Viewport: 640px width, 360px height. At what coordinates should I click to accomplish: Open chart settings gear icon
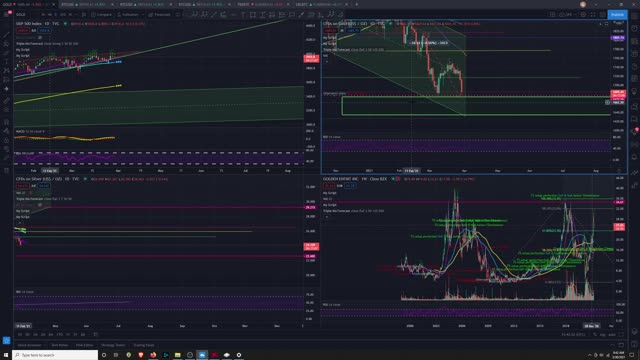coord(583,14)
